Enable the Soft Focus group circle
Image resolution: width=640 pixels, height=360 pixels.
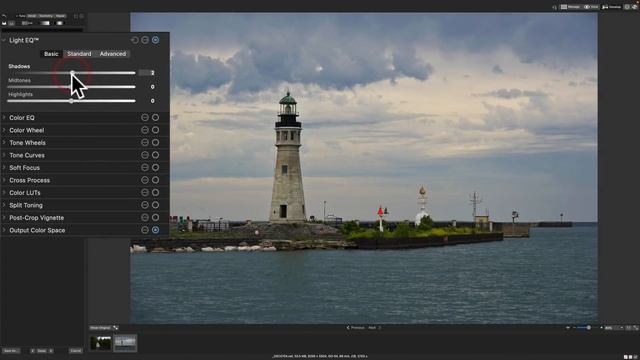[156, 168]
